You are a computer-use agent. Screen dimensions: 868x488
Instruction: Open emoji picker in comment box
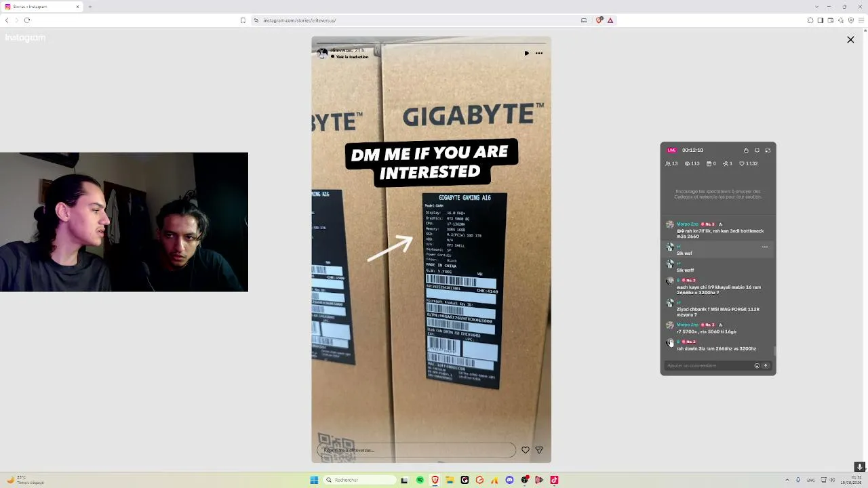(757, 366)
